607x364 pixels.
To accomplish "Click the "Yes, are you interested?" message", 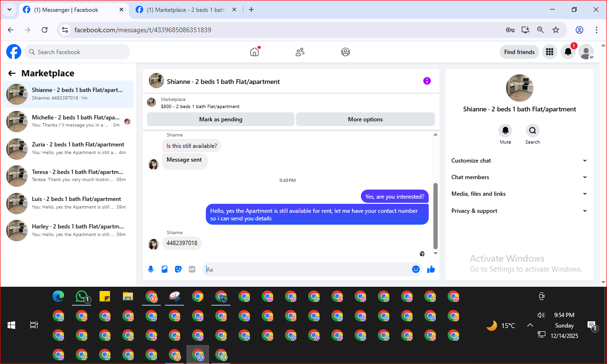I will (395, 197).
